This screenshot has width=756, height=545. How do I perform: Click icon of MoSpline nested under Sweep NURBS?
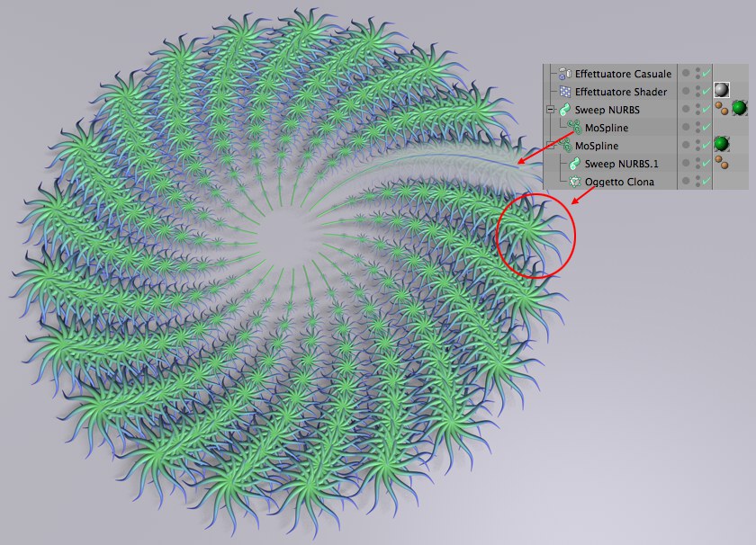575,128
